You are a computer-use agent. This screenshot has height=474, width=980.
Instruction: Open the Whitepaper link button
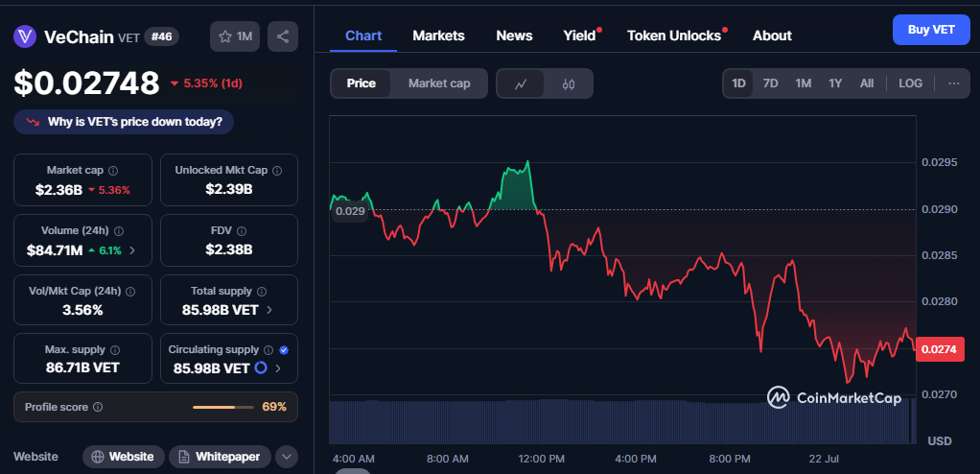[x=220, y=457]
